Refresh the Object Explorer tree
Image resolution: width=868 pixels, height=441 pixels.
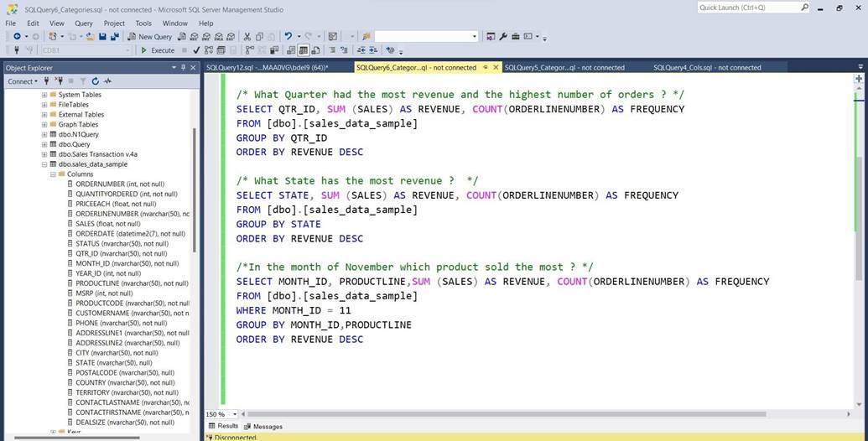[96, 81]
